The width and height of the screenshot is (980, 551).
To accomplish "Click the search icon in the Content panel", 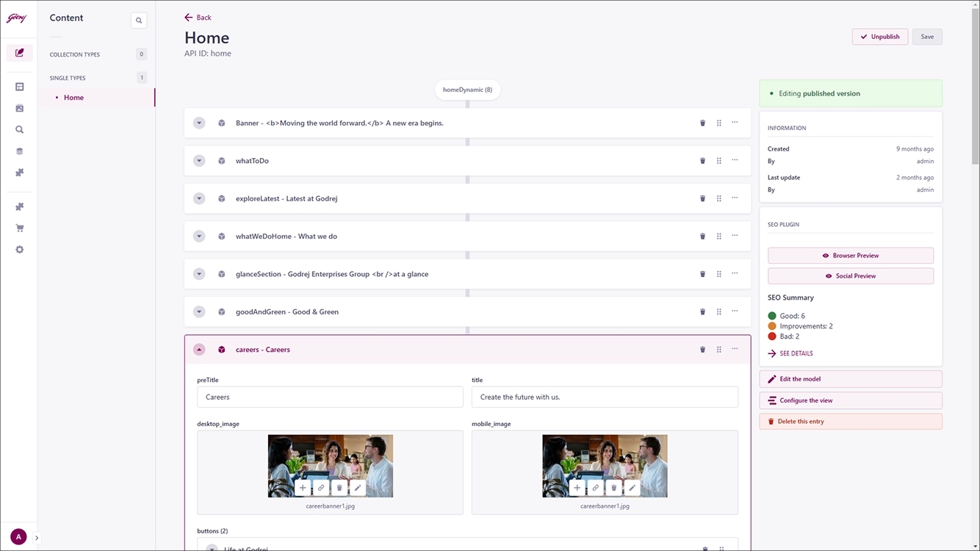I will [x=139, y=20].
